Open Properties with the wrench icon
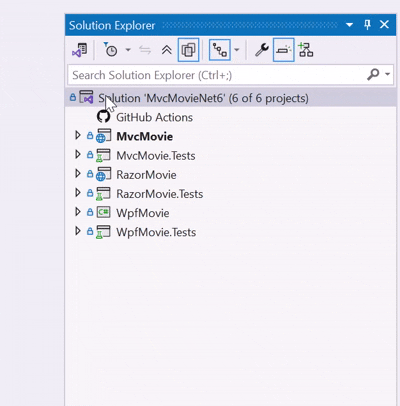This screenshot has height=406, width=400. pos(262,50)
